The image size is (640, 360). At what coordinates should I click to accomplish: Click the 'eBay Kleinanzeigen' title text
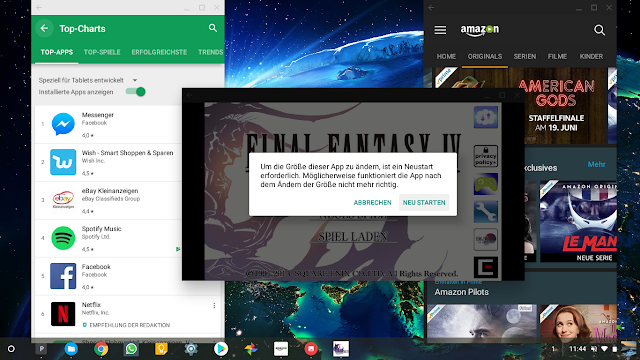pos(110,191)
